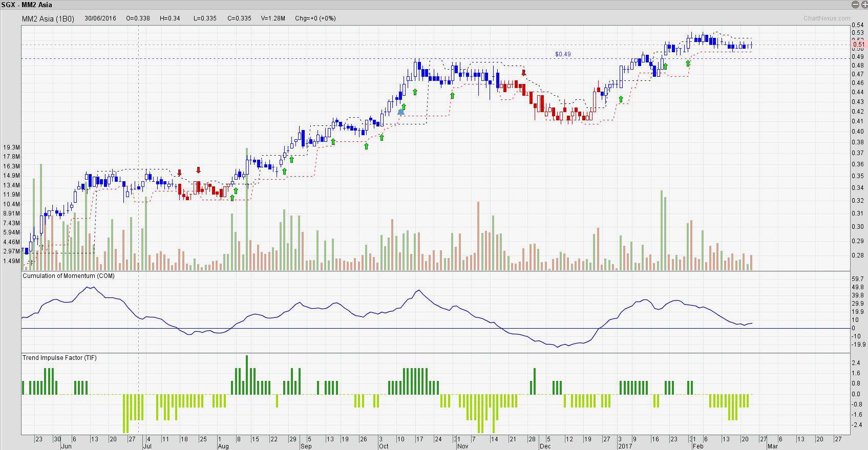Viewport: 868px width, 450px height.
Task: Click the '2017' label on time axis
Action: coord(624,446)
